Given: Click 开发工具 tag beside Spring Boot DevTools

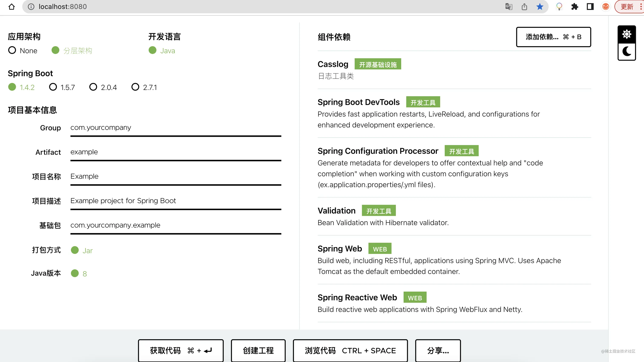Looking at the screenshot, I should (423, 102).
